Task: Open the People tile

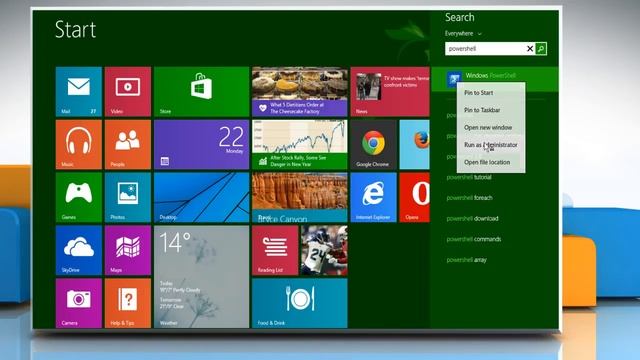Action: point(128,144)
